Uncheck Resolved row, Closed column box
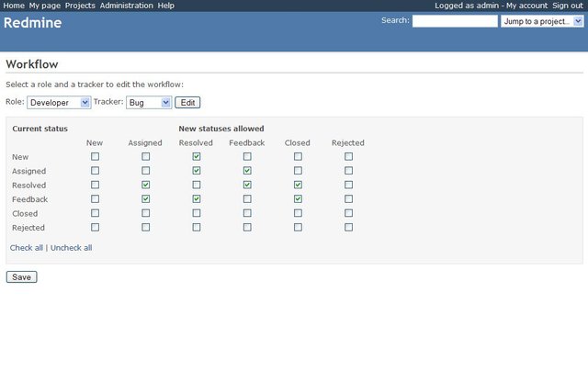The height and width of the screenshot is (383, 588). pos(298,185)
